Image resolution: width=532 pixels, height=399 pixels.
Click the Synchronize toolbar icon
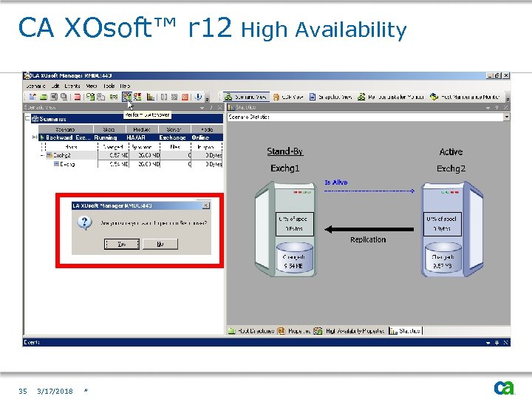(114, 97)
